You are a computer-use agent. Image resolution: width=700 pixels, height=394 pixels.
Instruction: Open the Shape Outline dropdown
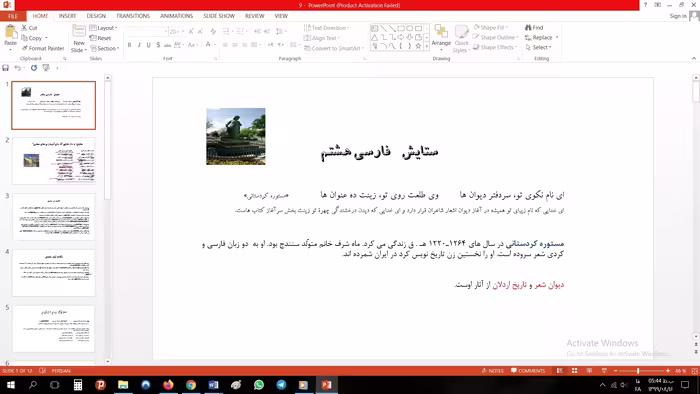tap(495, 37)
